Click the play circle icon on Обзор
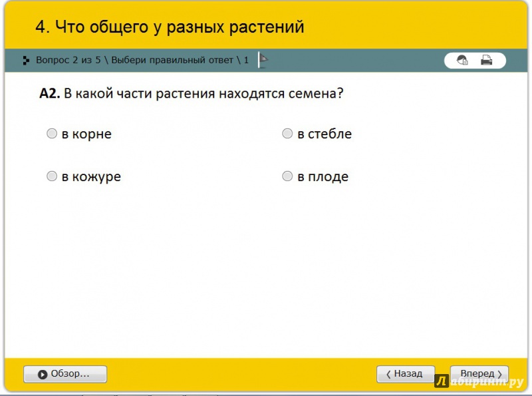The height and width of the screenshot is (396, 532). 43,374
